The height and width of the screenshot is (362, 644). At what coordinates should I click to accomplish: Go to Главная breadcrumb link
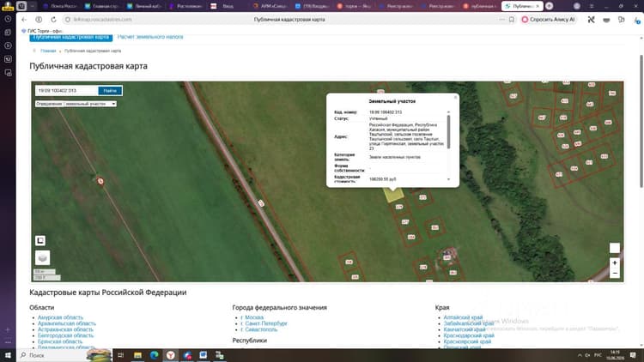point(48,51)
